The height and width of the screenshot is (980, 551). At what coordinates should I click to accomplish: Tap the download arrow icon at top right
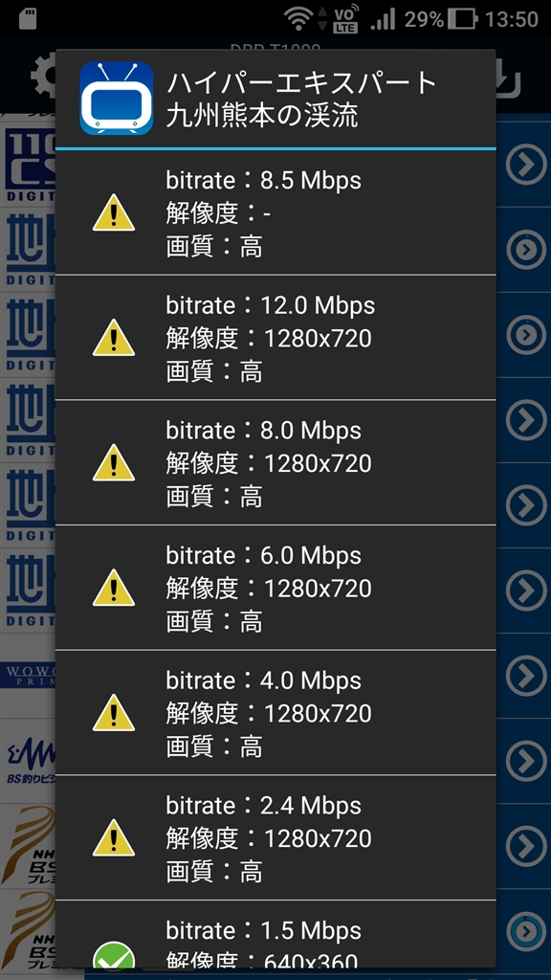pos(509,78)
